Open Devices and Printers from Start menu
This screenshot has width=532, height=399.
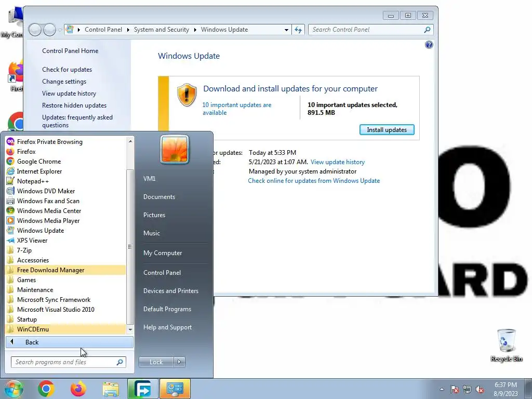point(170,291)
